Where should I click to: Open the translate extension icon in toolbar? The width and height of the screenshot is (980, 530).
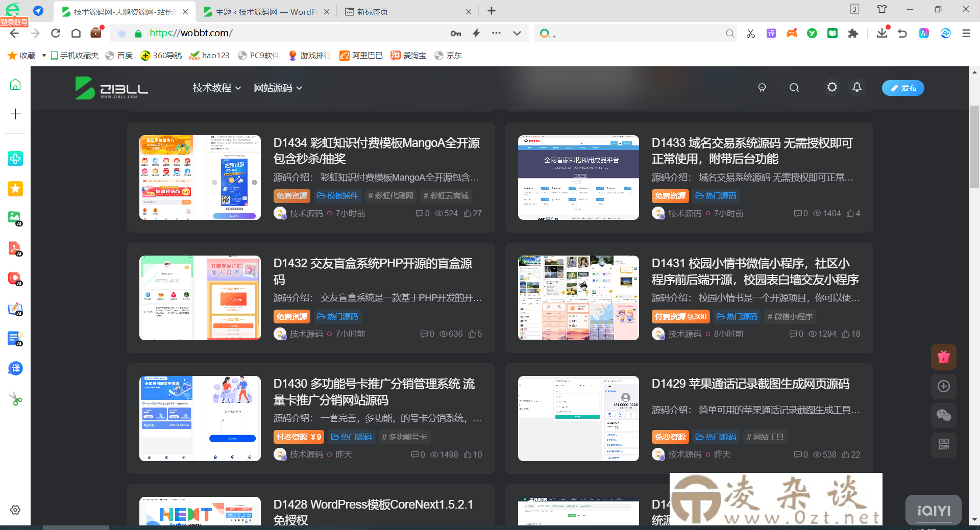[x=771, y=33]
